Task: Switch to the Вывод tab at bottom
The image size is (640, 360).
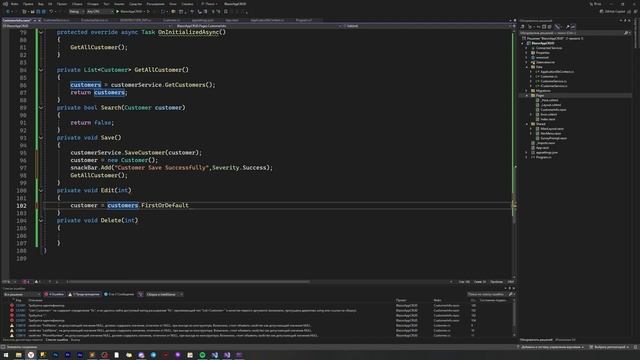Action: (76, 340)
